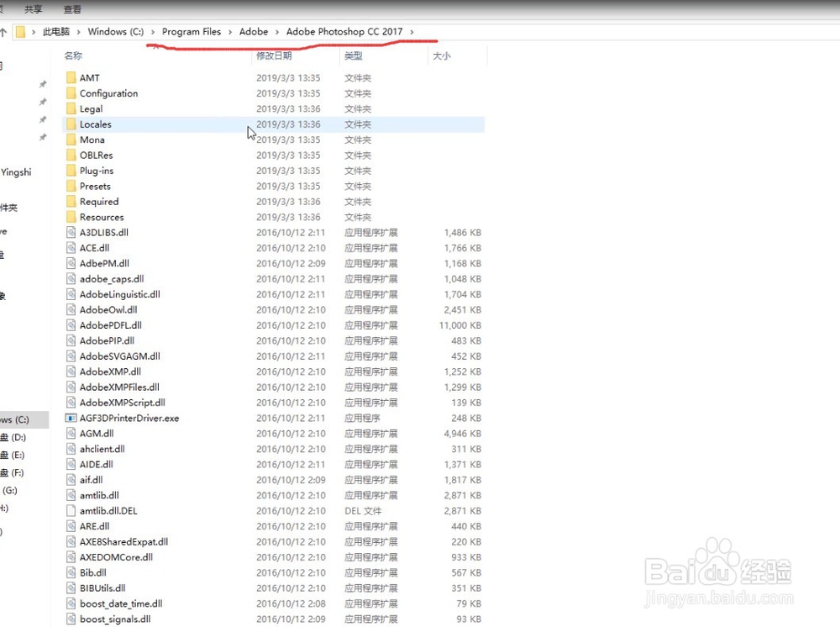
Task: Click folder icon in address bar
Action: coord(20,32)
